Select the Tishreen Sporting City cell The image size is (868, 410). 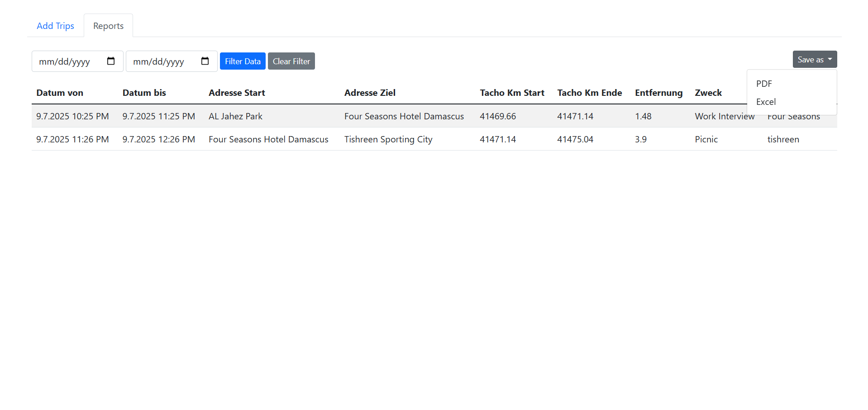click(x=388, y=139)
